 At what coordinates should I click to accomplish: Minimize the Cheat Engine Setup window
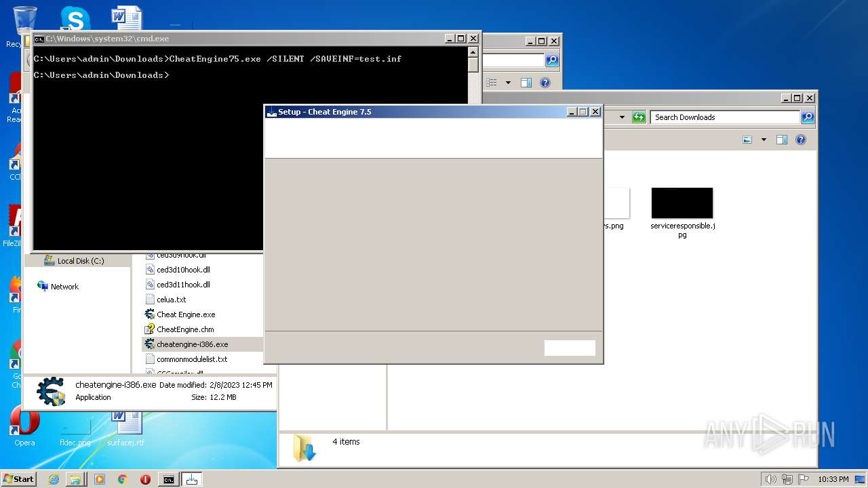(x=572, y=112)
